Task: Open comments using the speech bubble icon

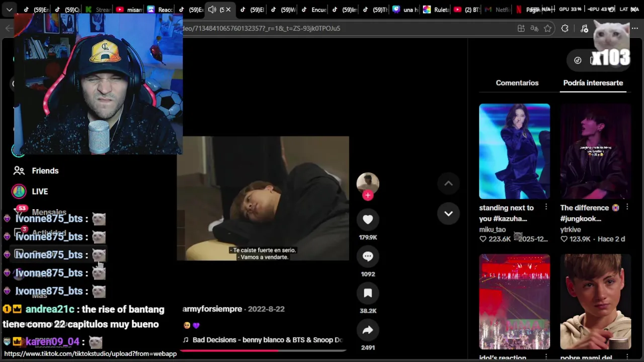Action: 368,256
